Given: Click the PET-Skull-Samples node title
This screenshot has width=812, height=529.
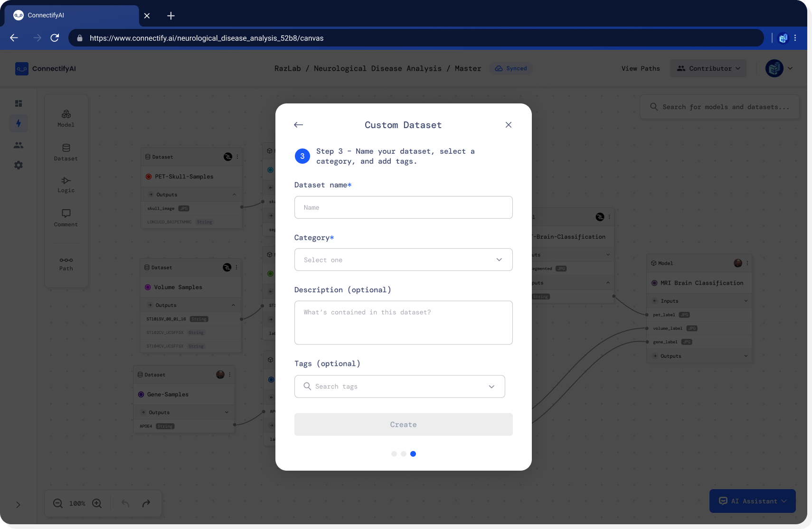Looking at the screenshot, I should (184, 176).
